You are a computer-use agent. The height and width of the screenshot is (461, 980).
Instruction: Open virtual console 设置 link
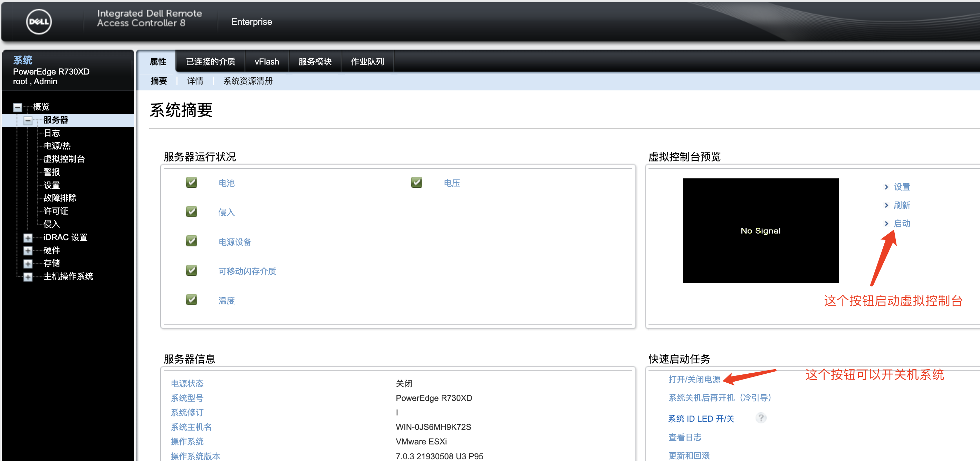902,187
